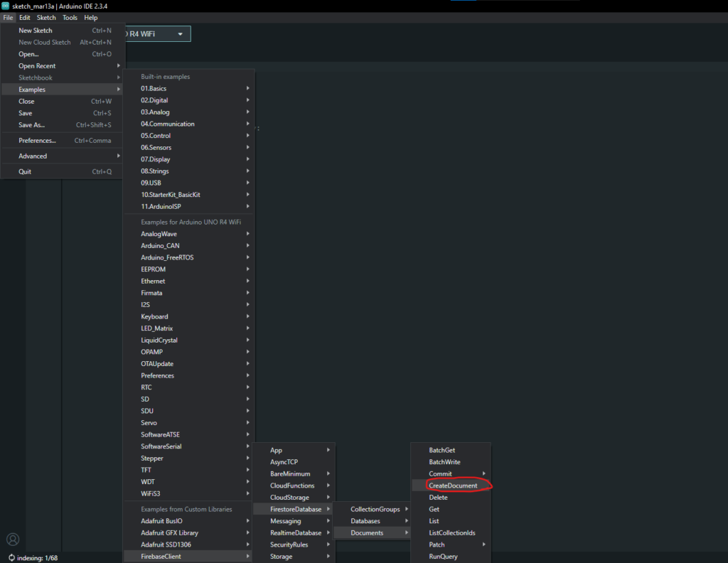
Task: Expand OTAUpdate examples
Action: [189, 364]
